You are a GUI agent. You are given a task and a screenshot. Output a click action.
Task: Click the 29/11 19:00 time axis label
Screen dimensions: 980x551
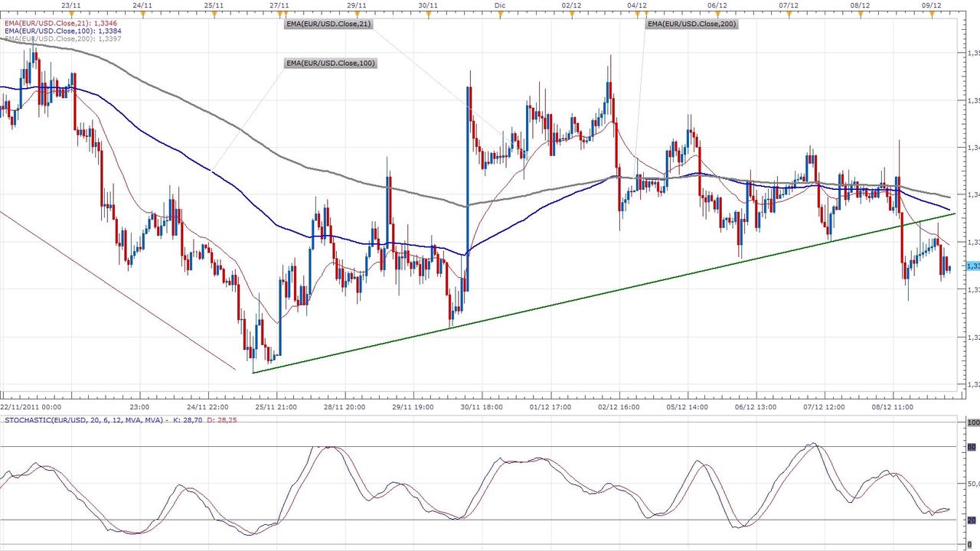point(413,407)
